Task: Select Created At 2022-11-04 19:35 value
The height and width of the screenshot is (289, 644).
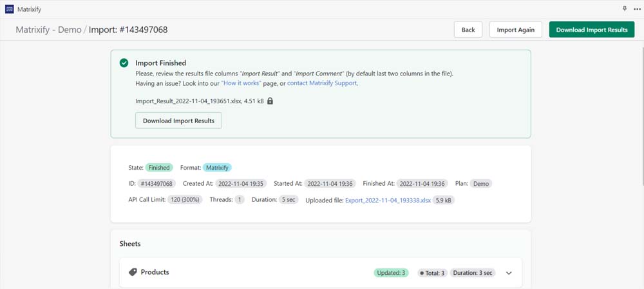Action: click(241, 184)
